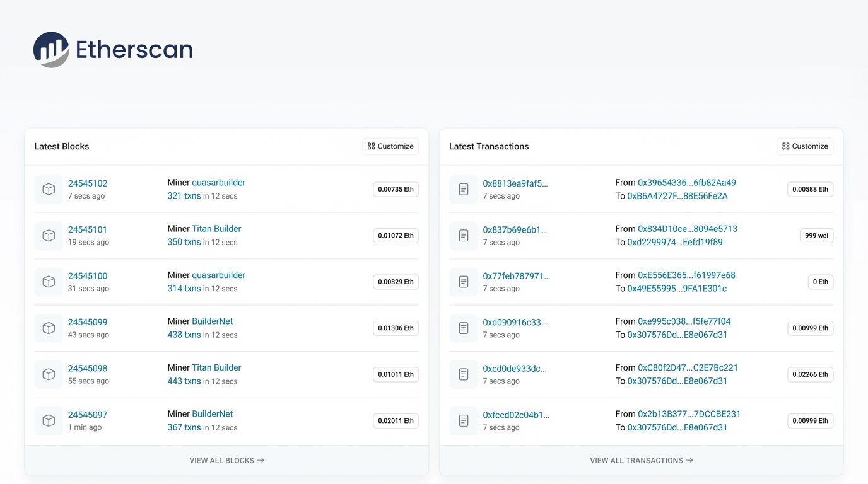Open miner Titan Builder on block 24545098
The width and height of the screenshot is (868, 484).
216,367
